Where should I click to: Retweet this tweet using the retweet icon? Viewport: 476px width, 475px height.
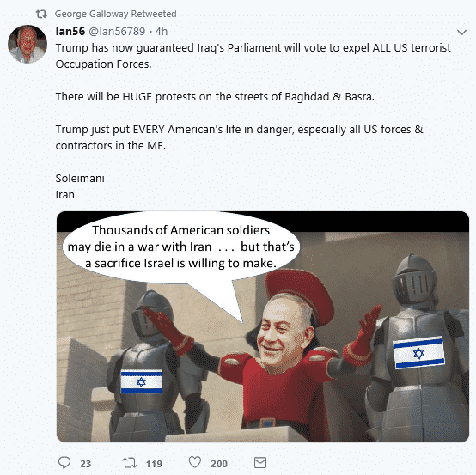130,463
